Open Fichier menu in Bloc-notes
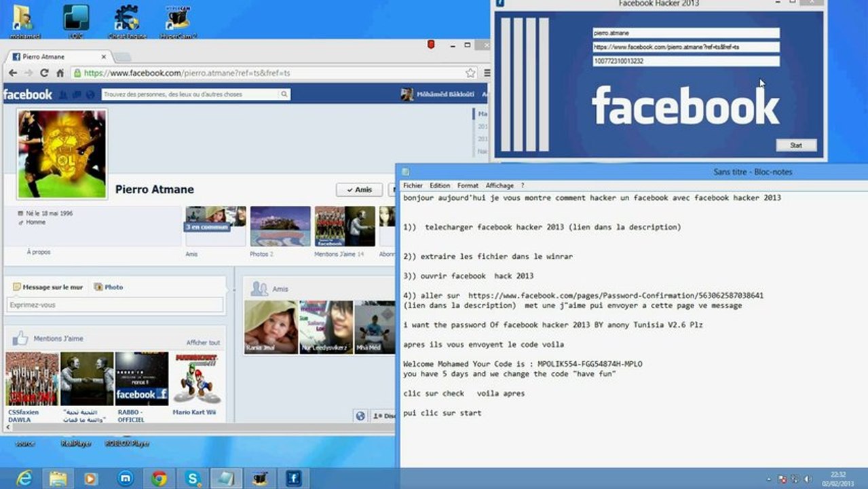 point(413,185)
